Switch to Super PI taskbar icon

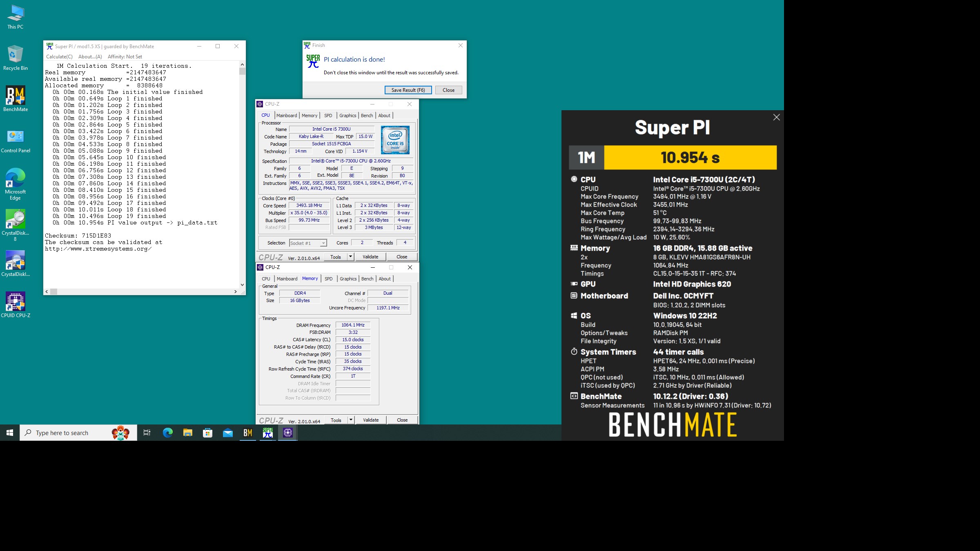tap(268, 433)
